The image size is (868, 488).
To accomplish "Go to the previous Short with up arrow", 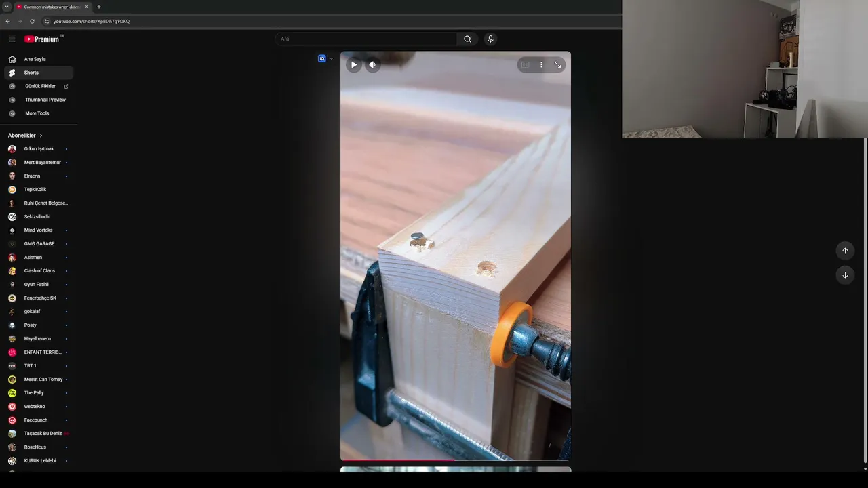I will 845,251.
